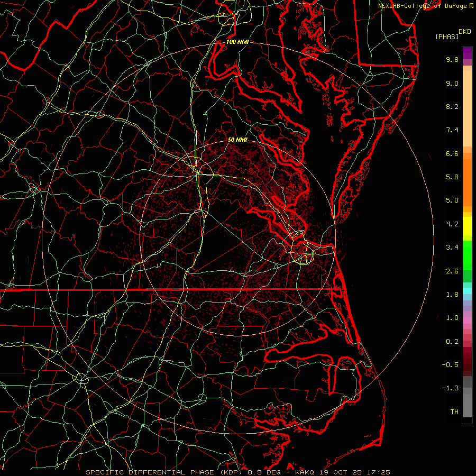
Task: Click the yellow segment of the color bar
Action: point(467,226)
